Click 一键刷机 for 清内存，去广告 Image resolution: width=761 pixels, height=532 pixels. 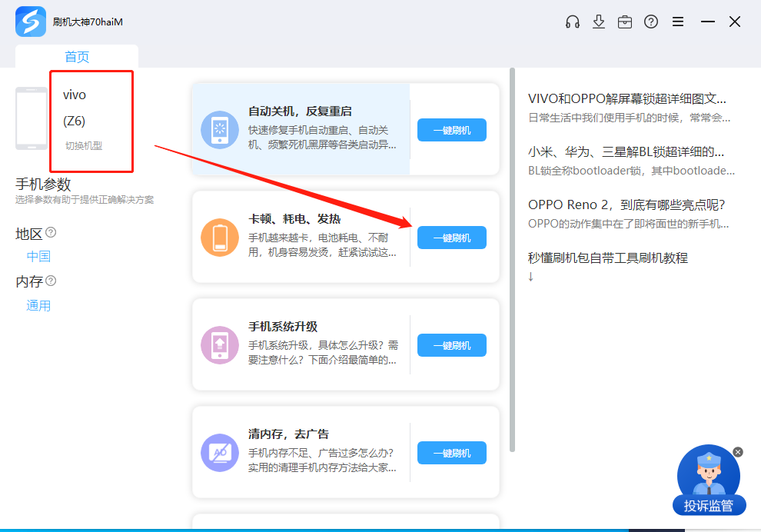tap(452, 454)
